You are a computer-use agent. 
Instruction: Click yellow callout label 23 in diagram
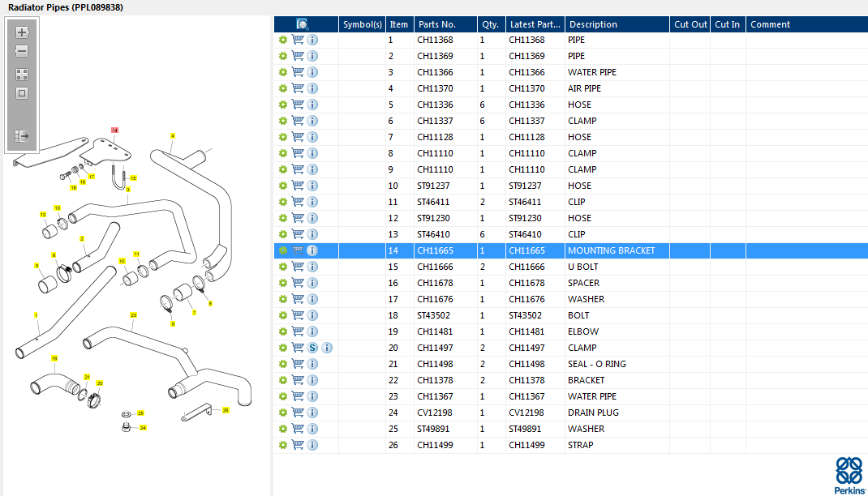(133, 314)
